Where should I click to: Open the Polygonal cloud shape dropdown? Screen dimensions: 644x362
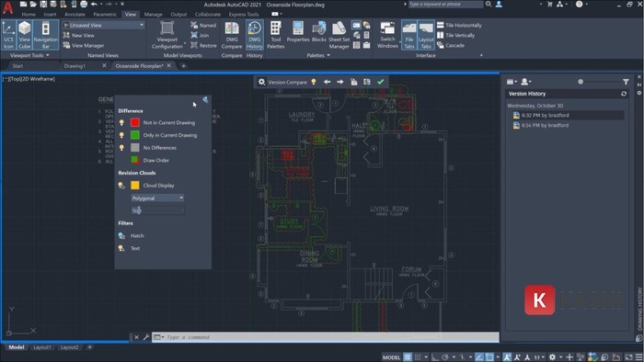[157, 198]
